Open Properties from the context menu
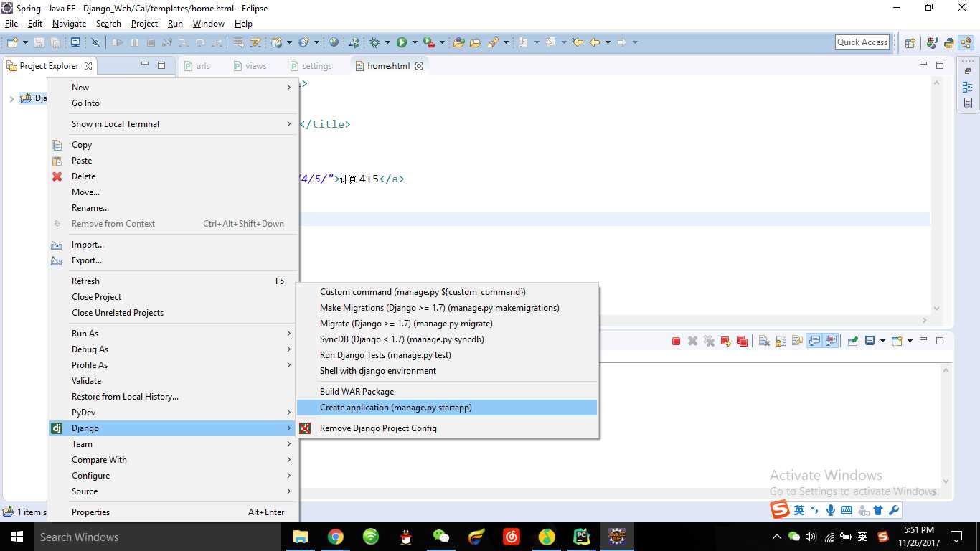The image size is (980, 551). point(173,512)
